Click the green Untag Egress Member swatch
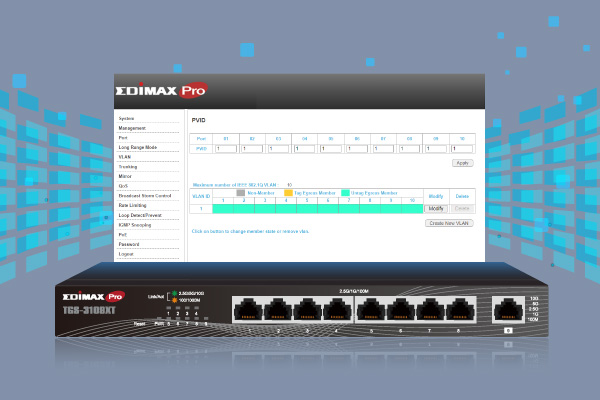The image size is (600, 400). pos(345,193)
